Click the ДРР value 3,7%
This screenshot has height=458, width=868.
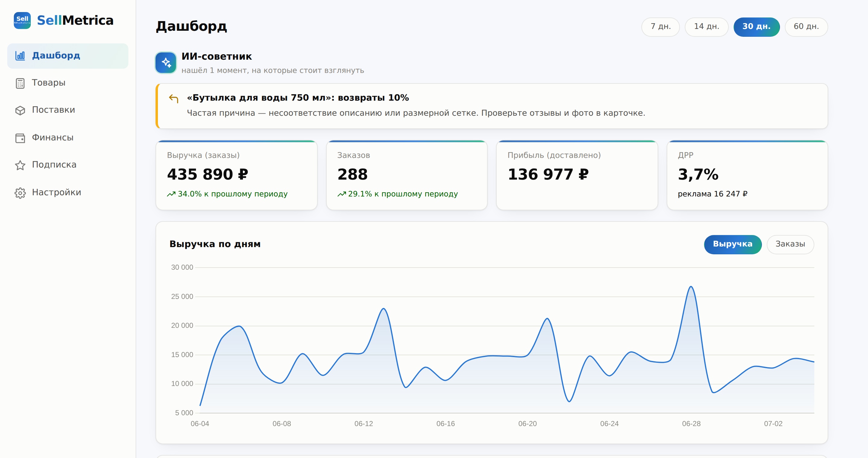[x=698, y=174]
